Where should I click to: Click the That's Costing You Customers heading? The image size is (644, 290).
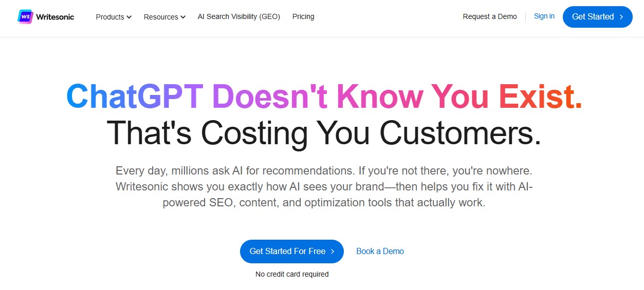(x=324, y=132)
